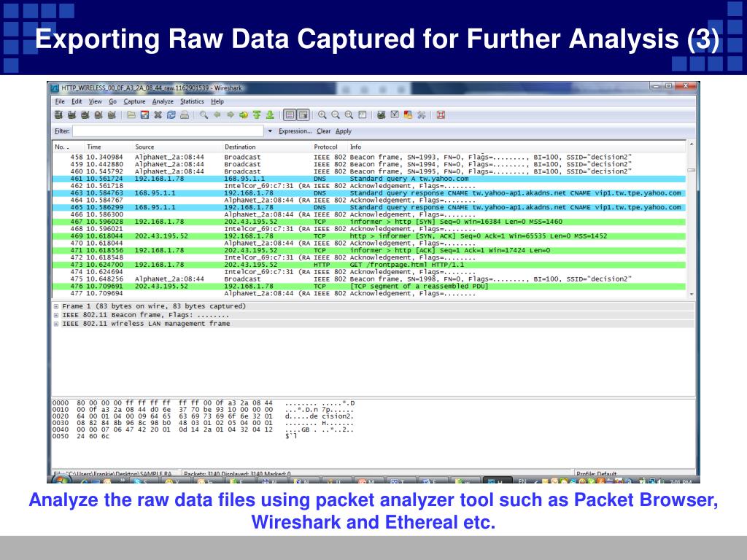Select packet 476 TCP reassembled PDU row

[368, 287]
